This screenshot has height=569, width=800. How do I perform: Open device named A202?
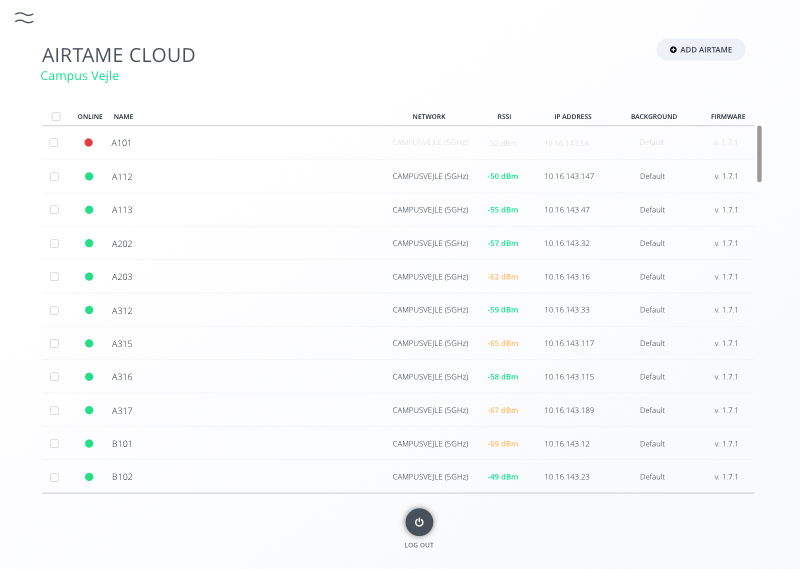point(122,243)
